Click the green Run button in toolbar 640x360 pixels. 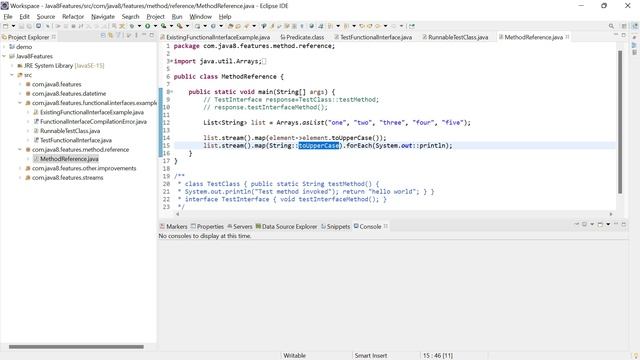pos(147,26)
